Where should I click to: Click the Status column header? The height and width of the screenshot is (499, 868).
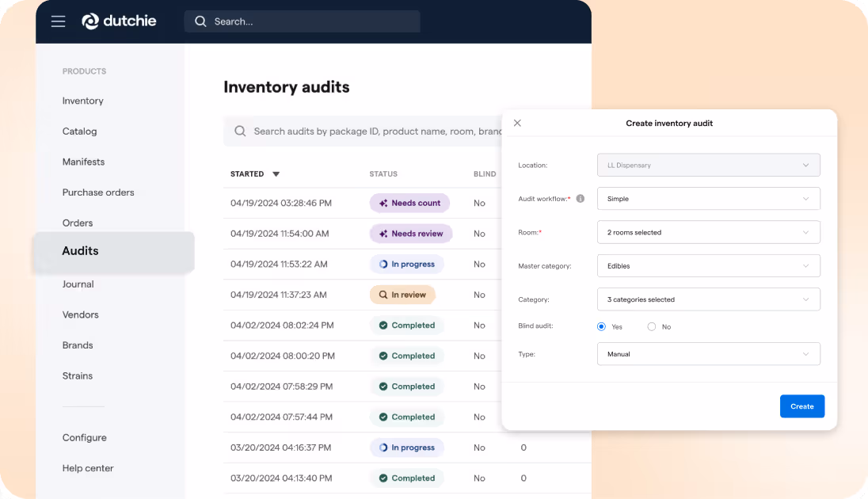383,174
